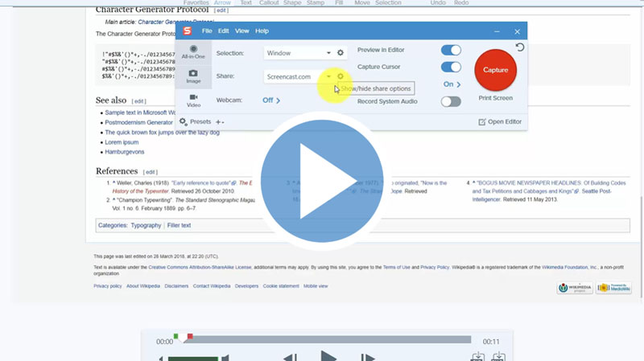Image resolution: width=644 pixels, height=361 pixels.
Task: Open the Help menu
Action: [262, 31]
